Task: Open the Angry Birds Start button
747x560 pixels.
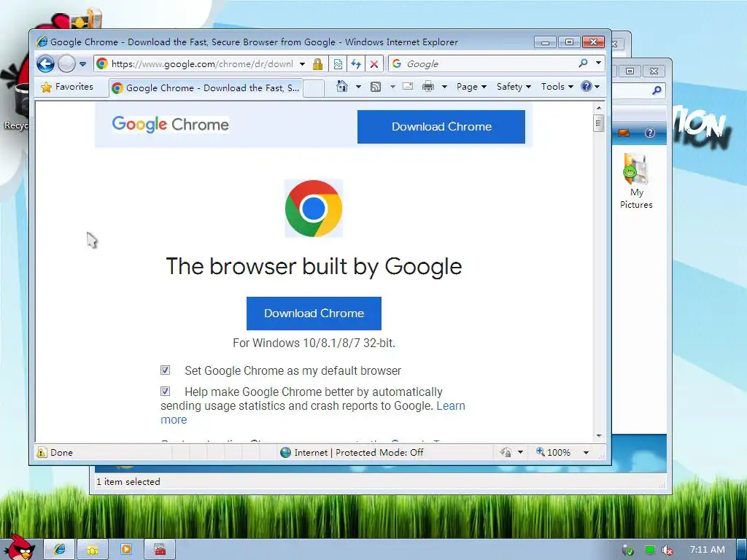Action: (x=19, y=548)
